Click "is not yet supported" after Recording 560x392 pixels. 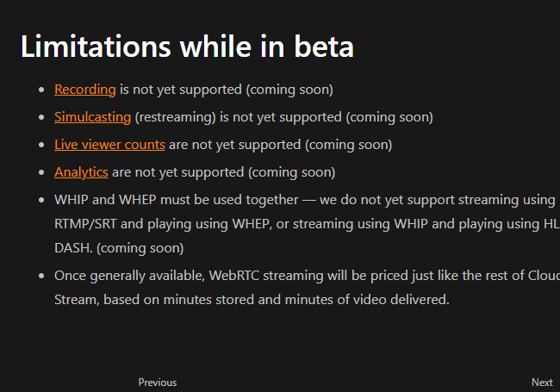point(181,90)
